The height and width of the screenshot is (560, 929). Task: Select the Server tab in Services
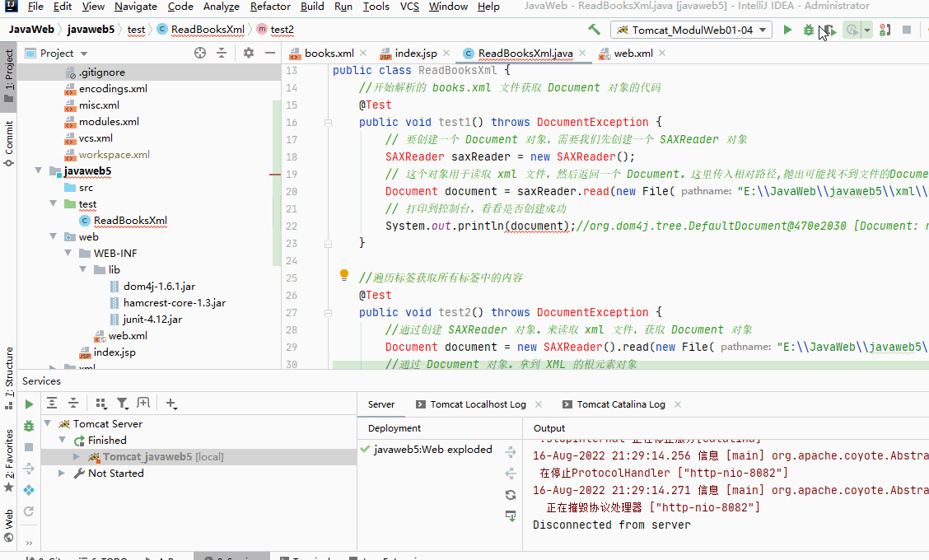tap(381, 404)
